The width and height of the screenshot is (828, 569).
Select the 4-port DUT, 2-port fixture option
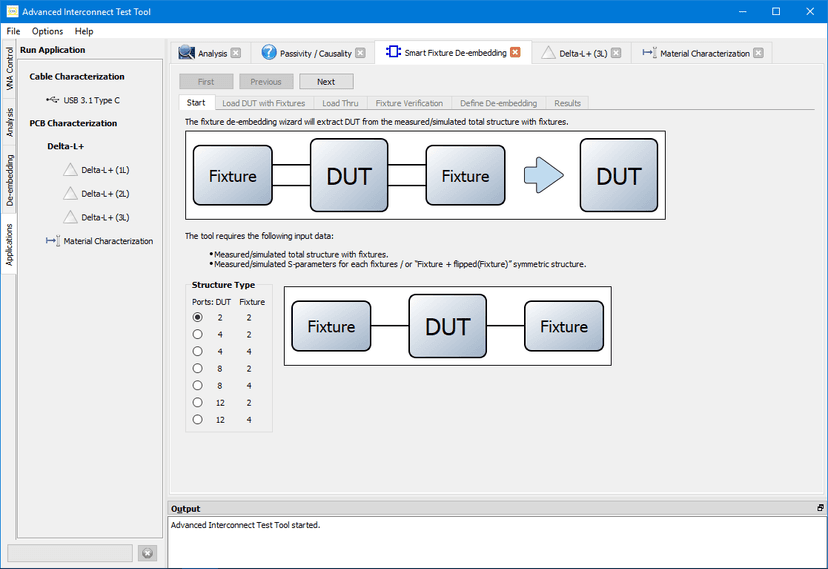click(x=197, y=334)
